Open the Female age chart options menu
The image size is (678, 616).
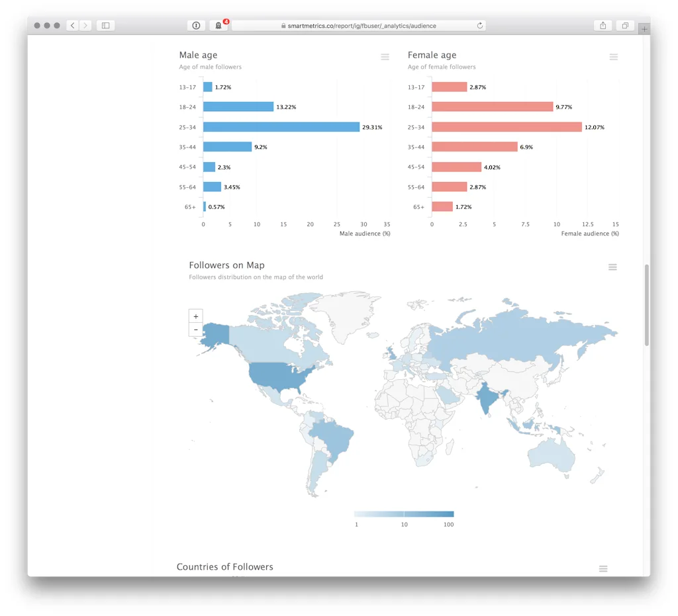(613, 57)
